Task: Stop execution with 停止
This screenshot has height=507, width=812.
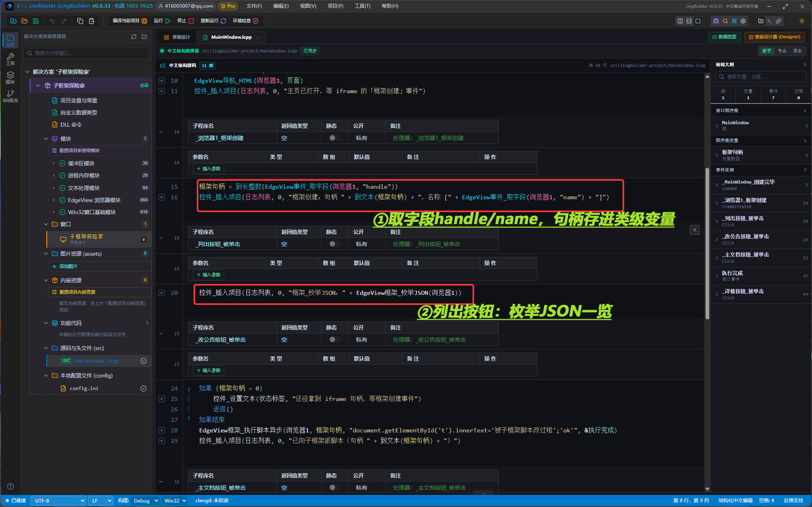Action: 185,21
